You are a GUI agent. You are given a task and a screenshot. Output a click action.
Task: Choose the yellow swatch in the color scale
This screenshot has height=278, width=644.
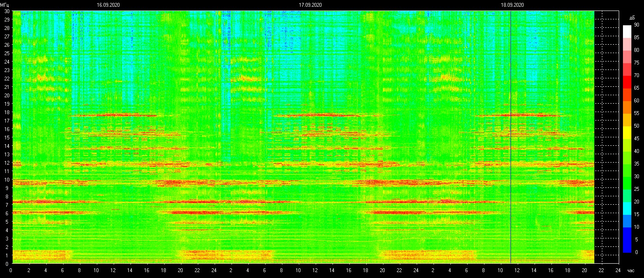(627, 133)
